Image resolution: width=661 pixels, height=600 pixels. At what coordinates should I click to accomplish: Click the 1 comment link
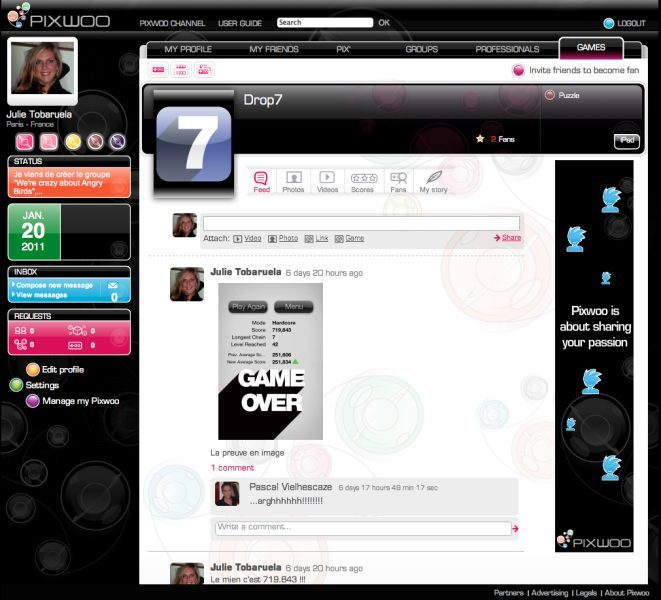tap(232, 468)
